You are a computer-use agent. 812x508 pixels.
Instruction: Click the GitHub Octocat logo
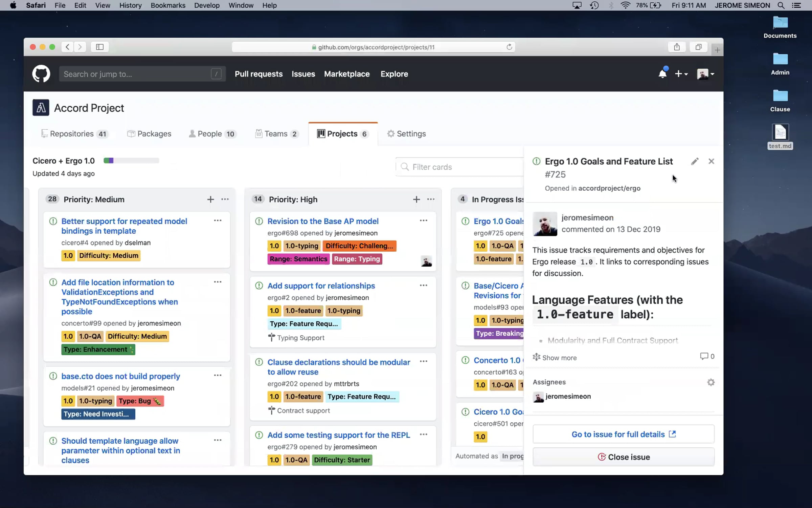coord(41,74)
